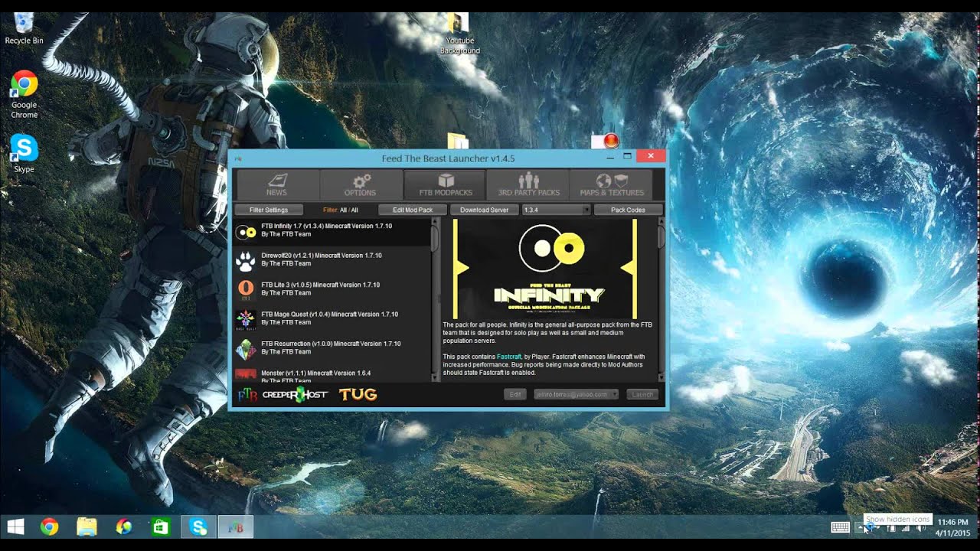
Task: Select the Direwolf20 paw print icon
Action: (x=246, y=260)
